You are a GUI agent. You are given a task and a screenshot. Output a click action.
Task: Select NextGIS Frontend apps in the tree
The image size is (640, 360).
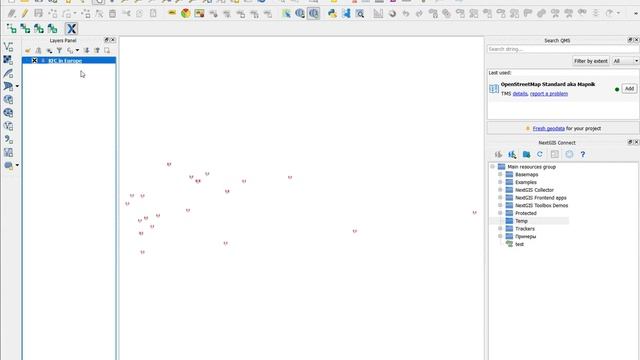click(540, 198)
